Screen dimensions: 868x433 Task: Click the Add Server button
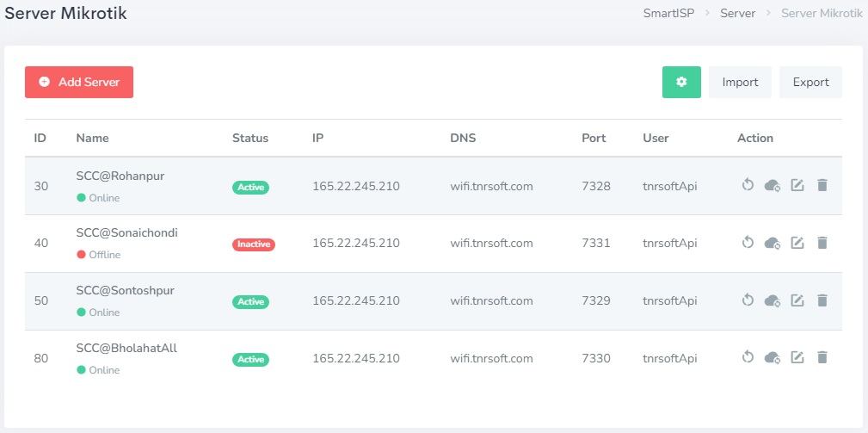point(79,82)
